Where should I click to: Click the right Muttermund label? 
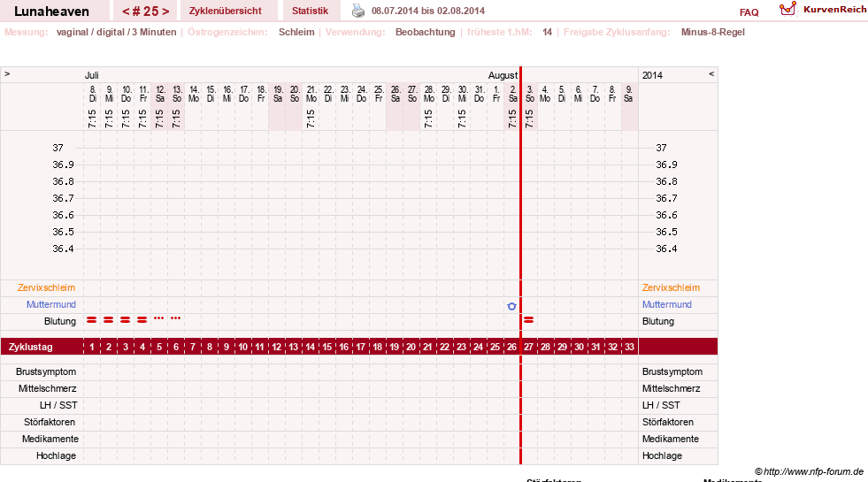pyautogui.click(x=666, y=304)
